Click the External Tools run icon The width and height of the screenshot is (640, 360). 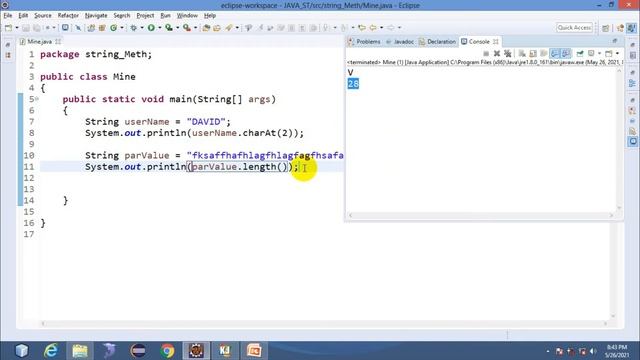pos(187,28)
